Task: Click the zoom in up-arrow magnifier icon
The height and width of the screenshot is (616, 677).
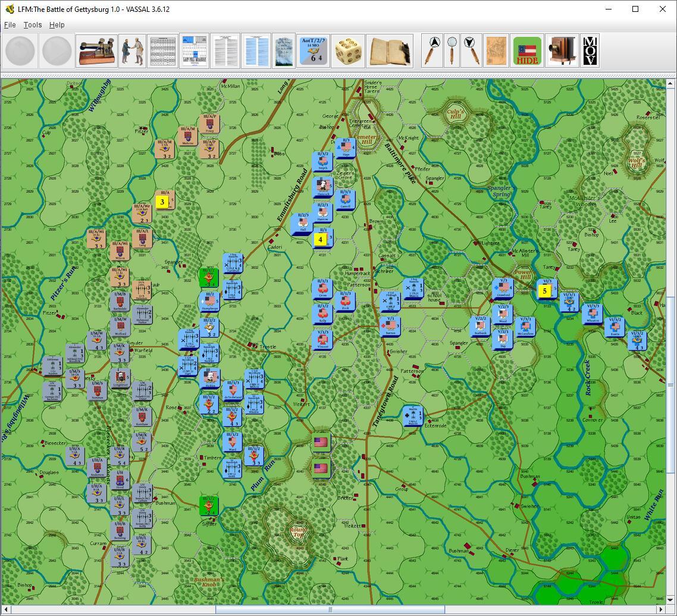Action: (432, 51)
